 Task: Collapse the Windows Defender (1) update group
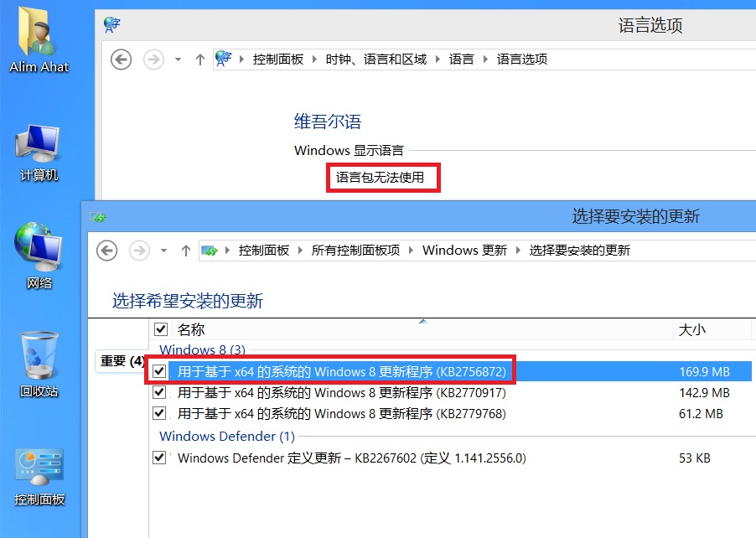point(227,437)
